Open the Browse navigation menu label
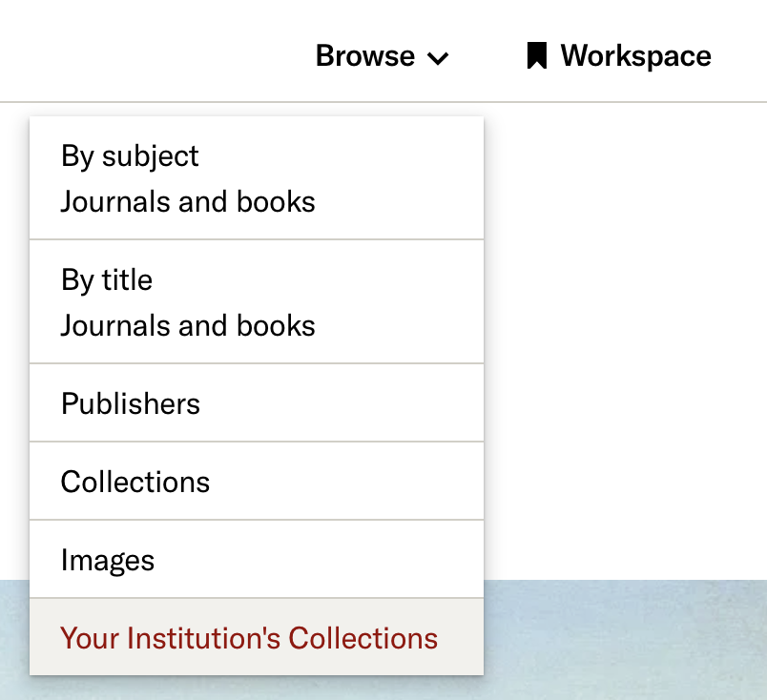The height and width of the screenshot is (700, 767). (x=365, y=55)
